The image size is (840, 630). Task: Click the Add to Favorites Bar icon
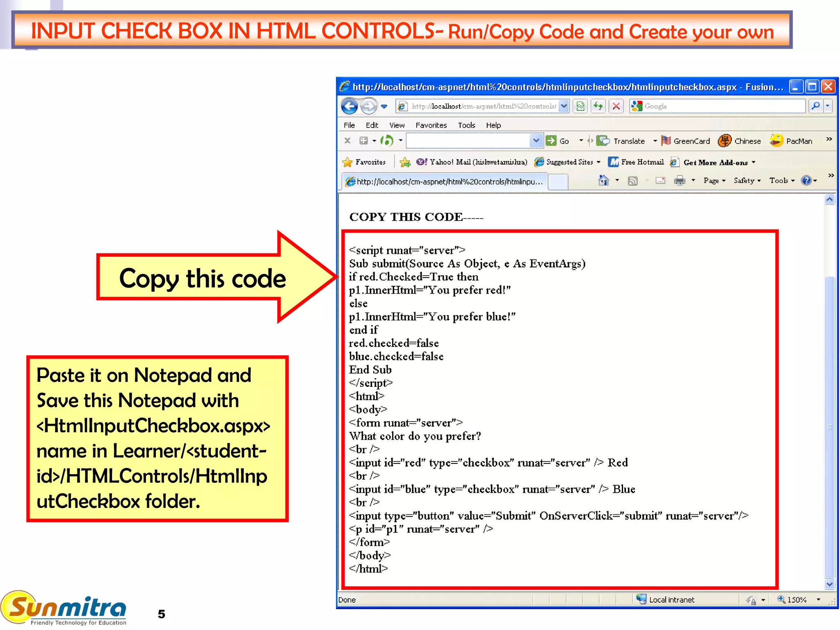click(405, 162)
